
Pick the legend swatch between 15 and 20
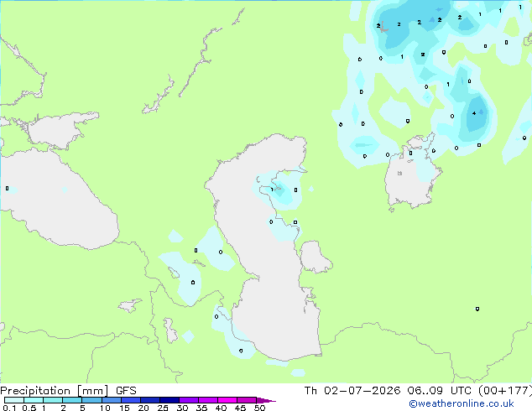(130, 400)
